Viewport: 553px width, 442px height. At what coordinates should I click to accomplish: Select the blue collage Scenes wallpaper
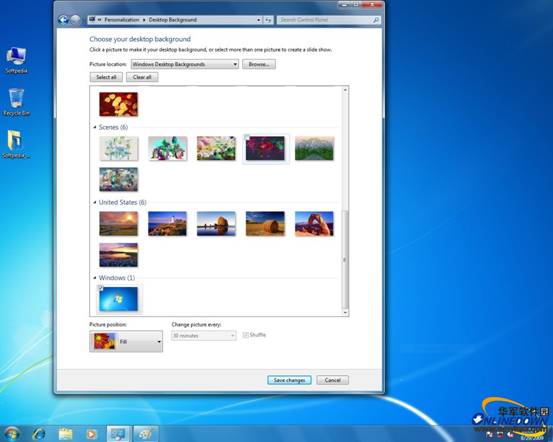(118, 180)
